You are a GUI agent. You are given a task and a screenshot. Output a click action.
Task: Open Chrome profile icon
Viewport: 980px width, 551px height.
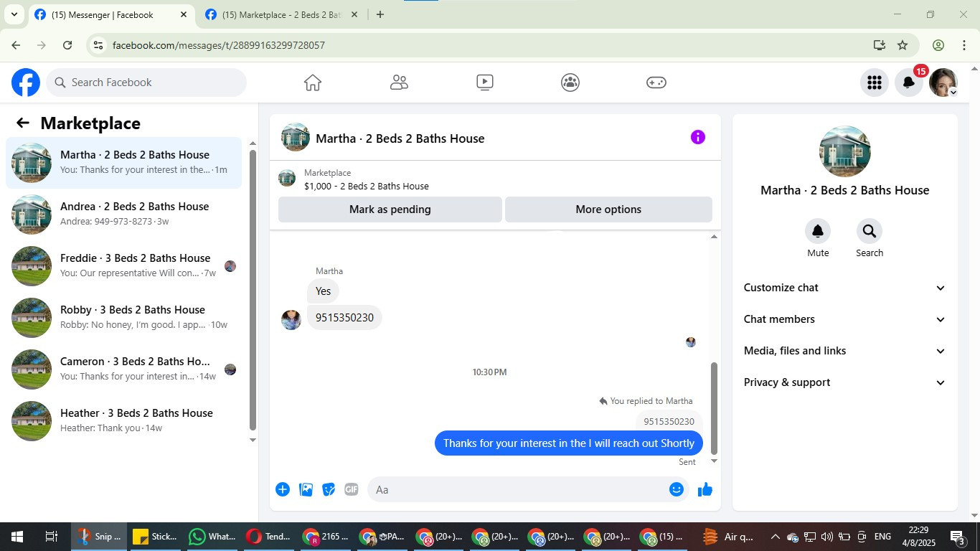pyautogui.click(x=938, y=45)
